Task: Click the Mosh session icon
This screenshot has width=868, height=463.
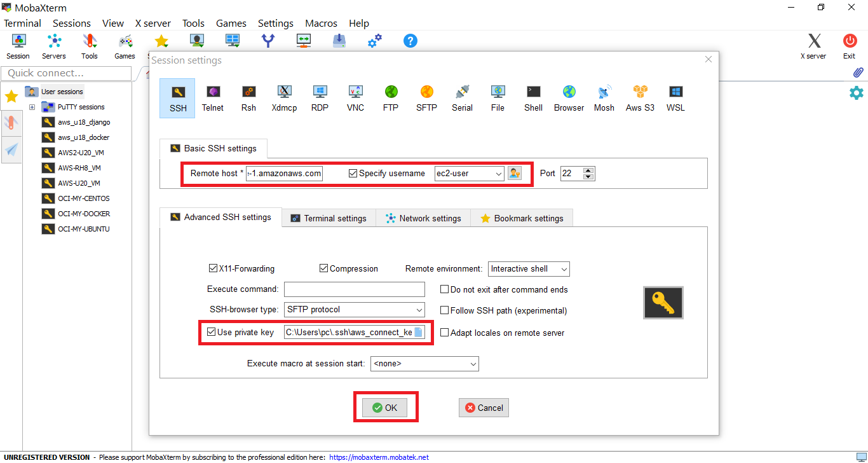Action: click(x=604, y=98)
